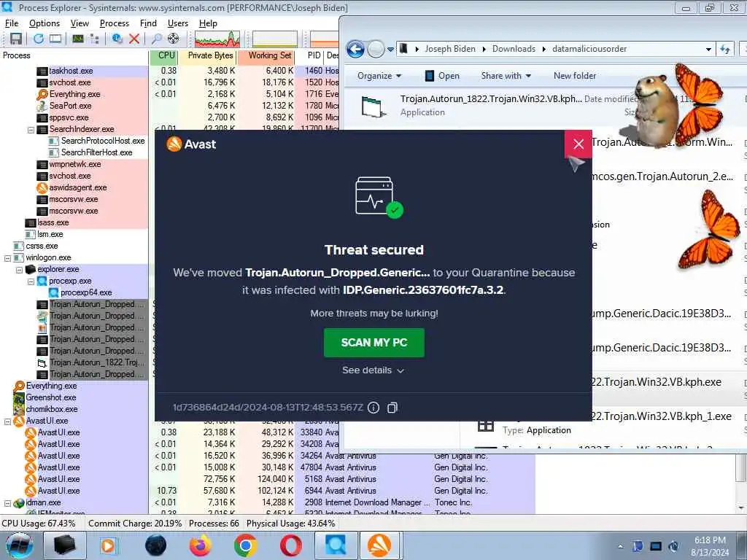Open the File menu in Process Explorer
Screen dimensions: 747x560
tap(12, 23)
